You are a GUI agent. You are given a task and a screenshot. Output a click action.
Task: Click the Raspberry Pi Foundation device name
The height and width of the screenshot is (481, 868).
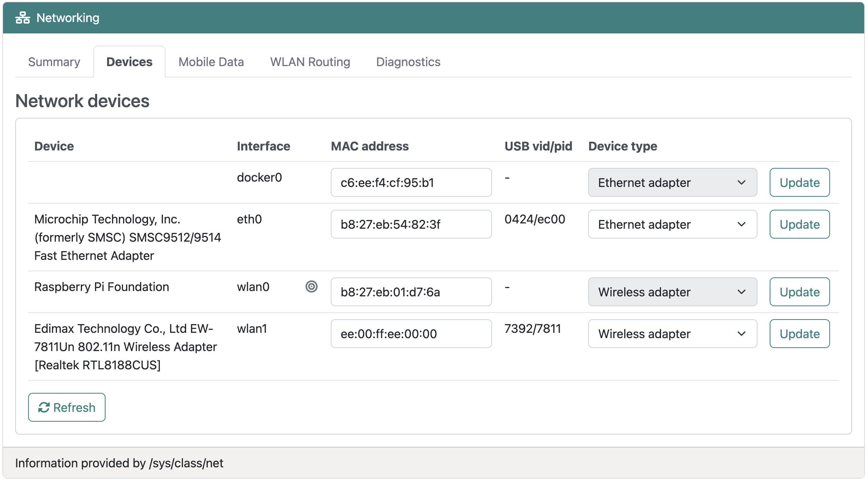(x=102, y=287)
